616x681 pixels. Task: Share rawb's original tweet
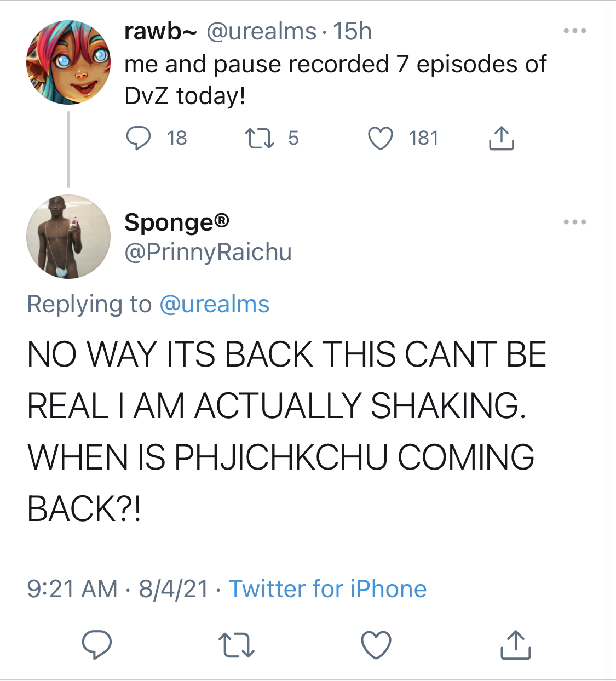click(x=500, y=138)
